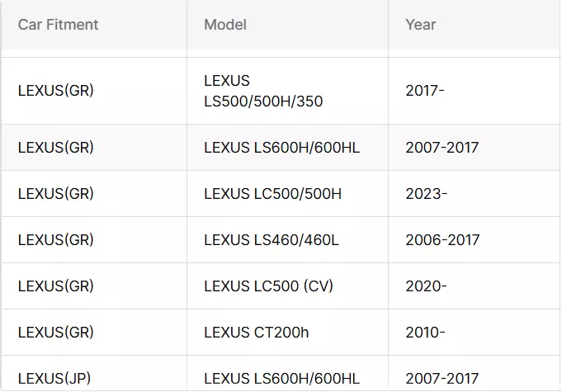The width and height of the screenshot is (562, 392).
Task: Click the 2006-2017 year cell
Action: pyautogui.click(x=442, y=240)
